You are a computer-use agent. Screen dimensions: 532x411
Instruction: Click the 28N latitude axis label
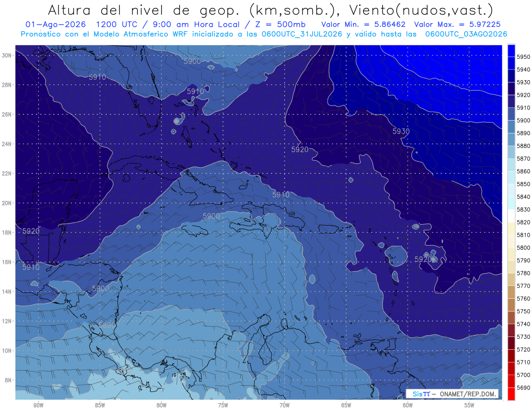click(x=7, y=85)
